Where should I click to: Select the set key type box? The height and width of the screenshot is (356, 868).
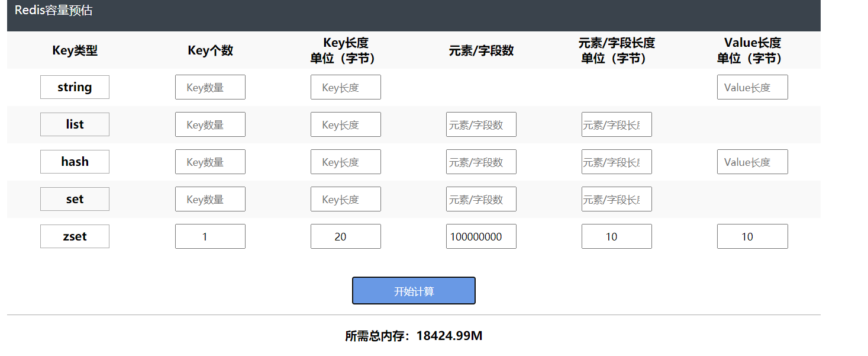pyautogui.click(x=75, y=199)
